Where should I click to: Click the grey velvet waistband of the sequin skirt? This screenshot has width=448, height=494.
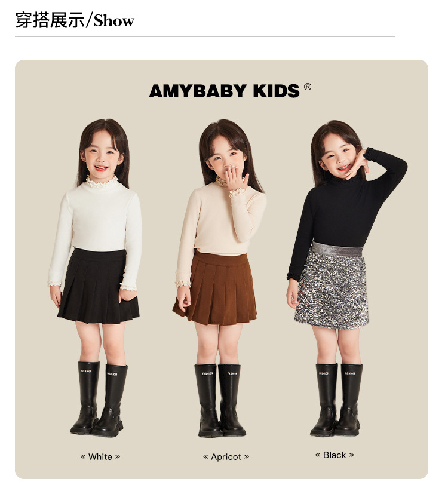337,250
